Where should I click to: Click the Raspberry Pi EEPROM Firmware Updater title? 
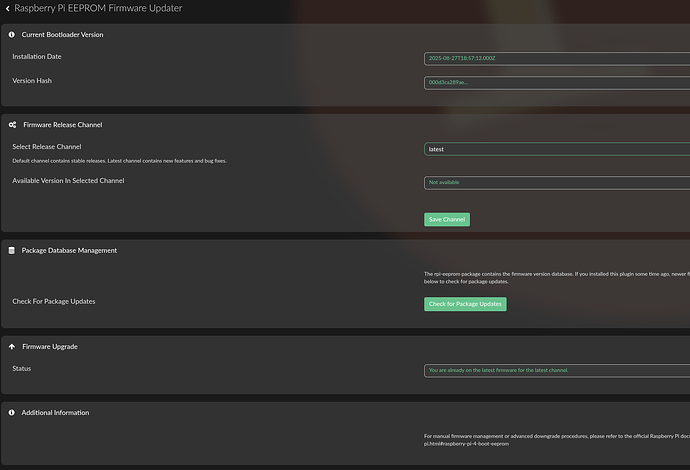(x=98, y=8)
